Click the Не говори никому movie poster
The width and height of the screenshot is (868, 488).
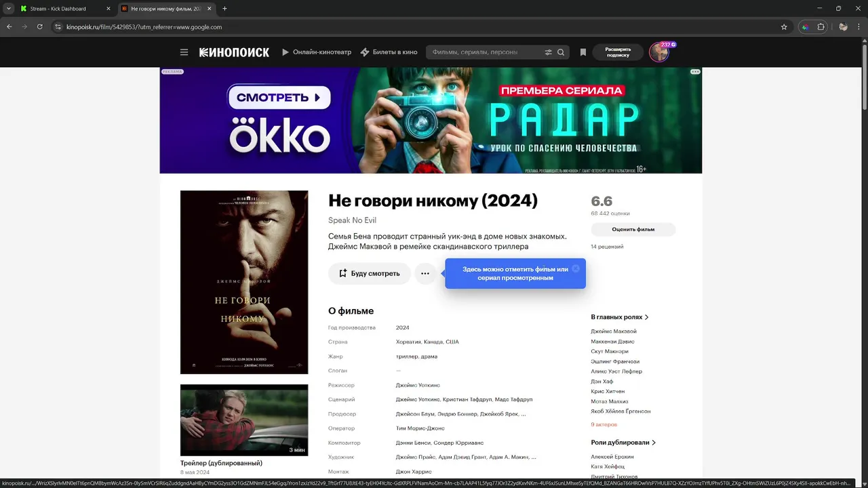pos(244,282)
